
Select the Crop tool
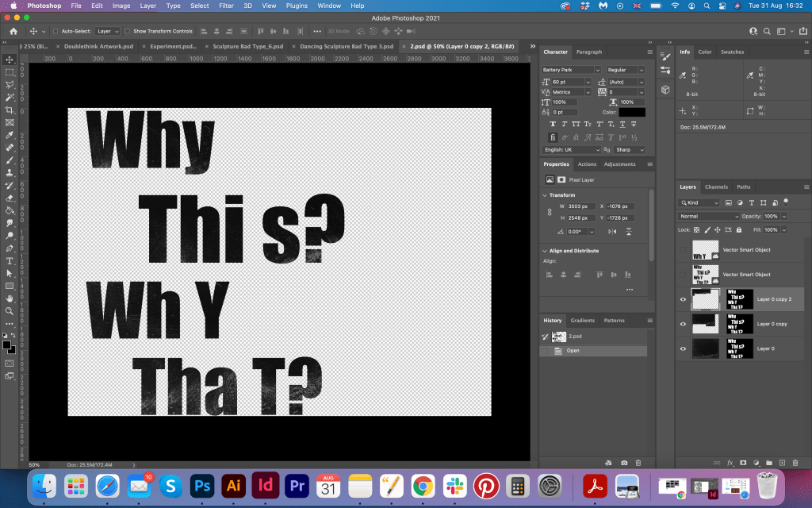10,110
